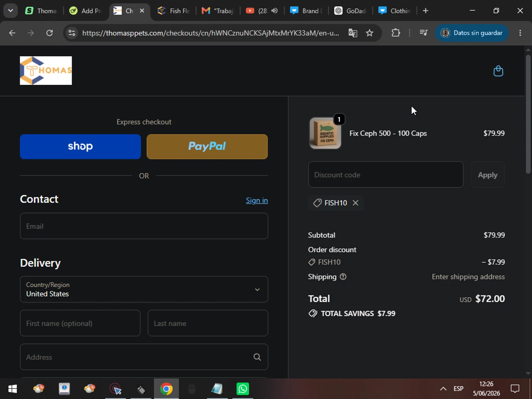Switch to the Fish Fle tab
Viewport: 532px width, 399px height.
[x=174, y=11]
